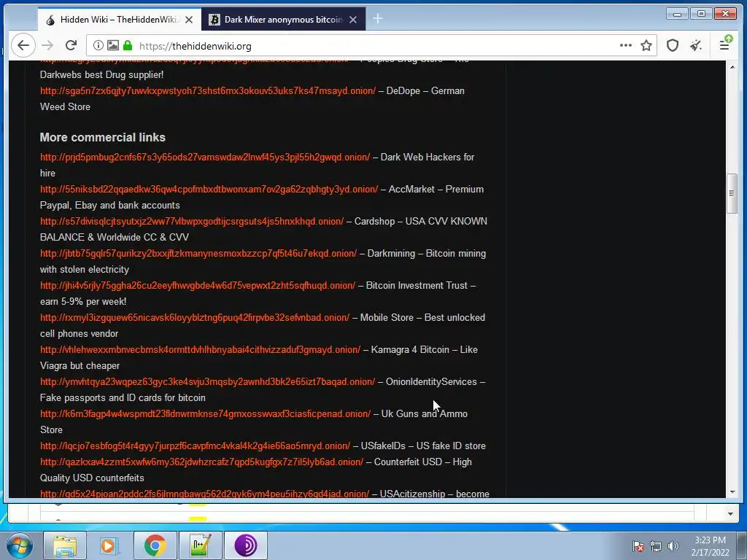Open the Dark Web Hackers link
Screen dimensions: 747x560
[205, 157]
